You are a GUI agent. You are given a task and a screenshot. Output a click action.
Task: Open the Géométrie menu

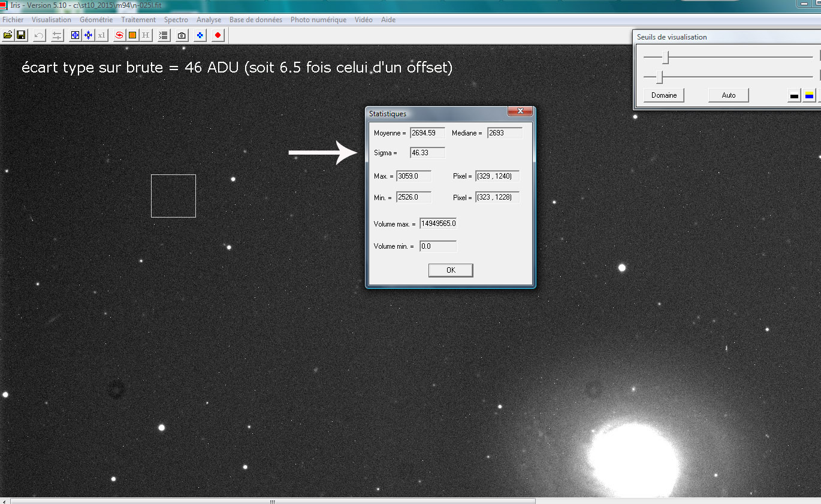click(96, 20)
